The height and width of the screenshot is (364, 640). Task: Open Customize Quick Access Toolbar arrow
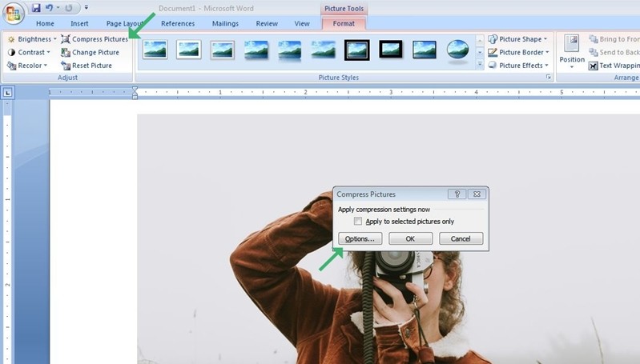87,7
